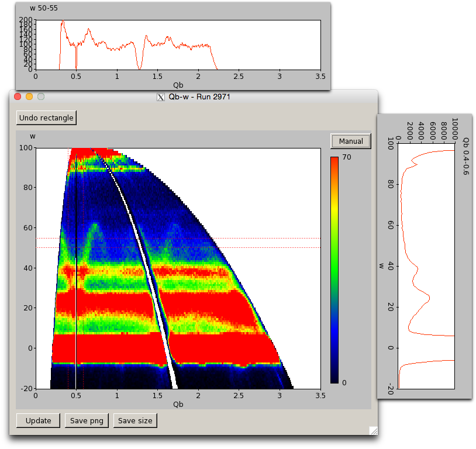Click the colorbar maximum value 70
Viewport: 476px width, 449px height.
(347, 157)
